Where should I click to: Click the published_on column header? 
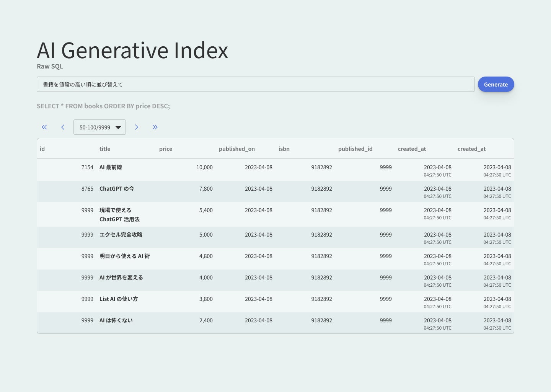236,149
